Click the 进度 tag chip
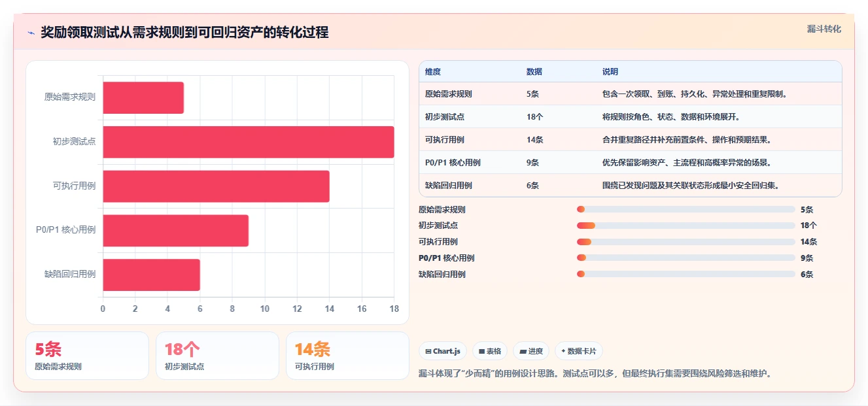Image resolution: width=868 pixels, height=406 pixels. click(531, 351)
